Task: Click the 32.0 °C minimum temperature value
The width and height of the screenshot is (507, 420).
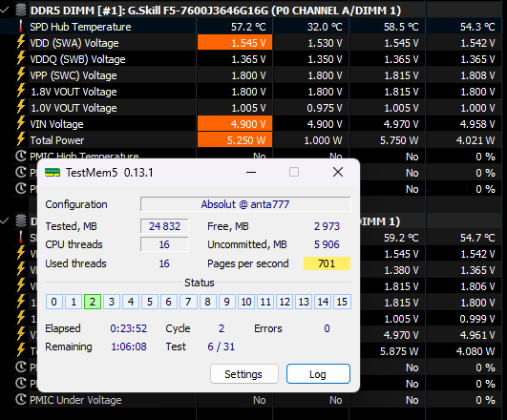Action: pyautogui.click(x=325, y=27)
